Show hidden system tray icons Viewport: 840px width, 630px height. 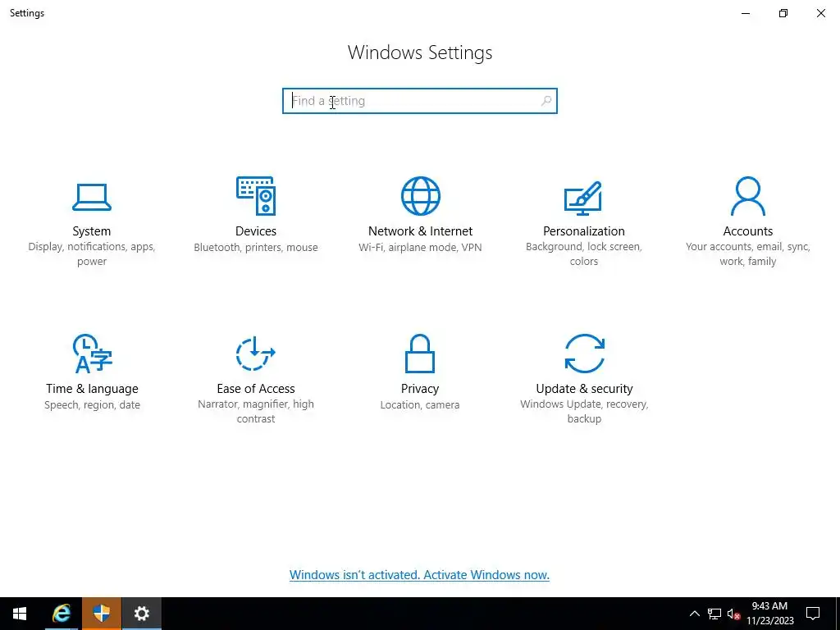click(694, 614)
